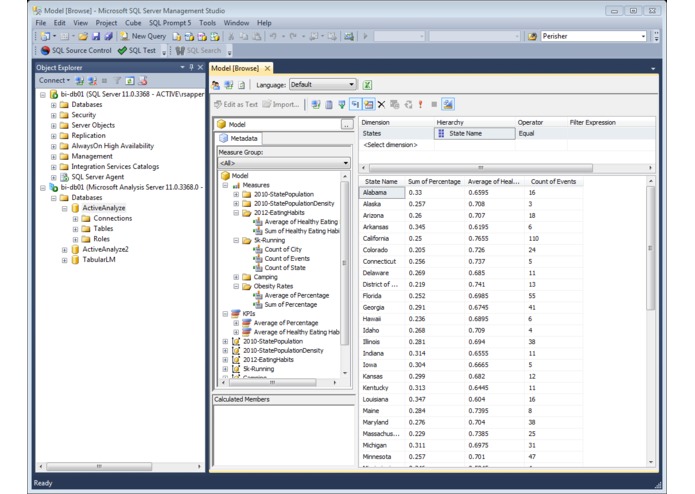Click the New Query toolbar button

pos(143,36)
